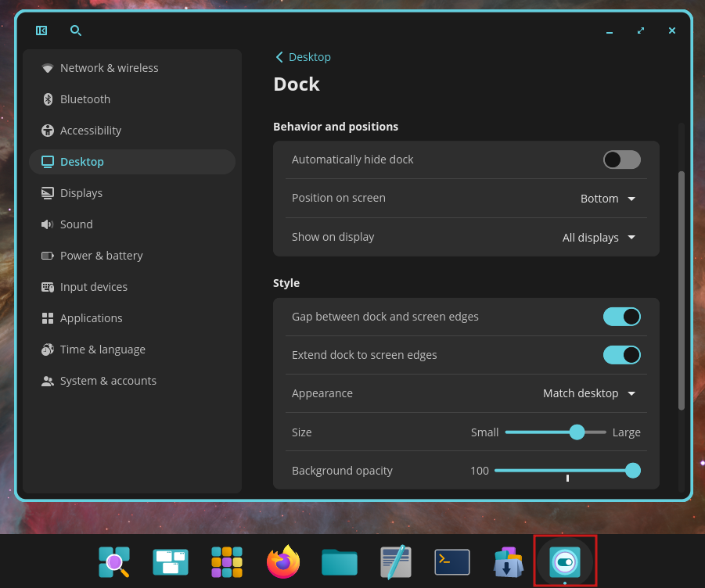
Task: Click the search icon in the settings titlebar
Action: (x=76, y=30)
